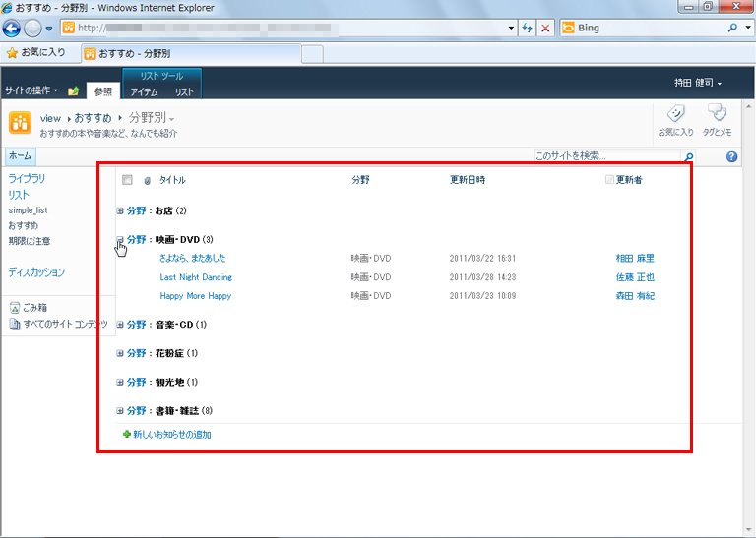Open simple_list in the sidebar
The image size is (756, 538).
coord(28,210)
